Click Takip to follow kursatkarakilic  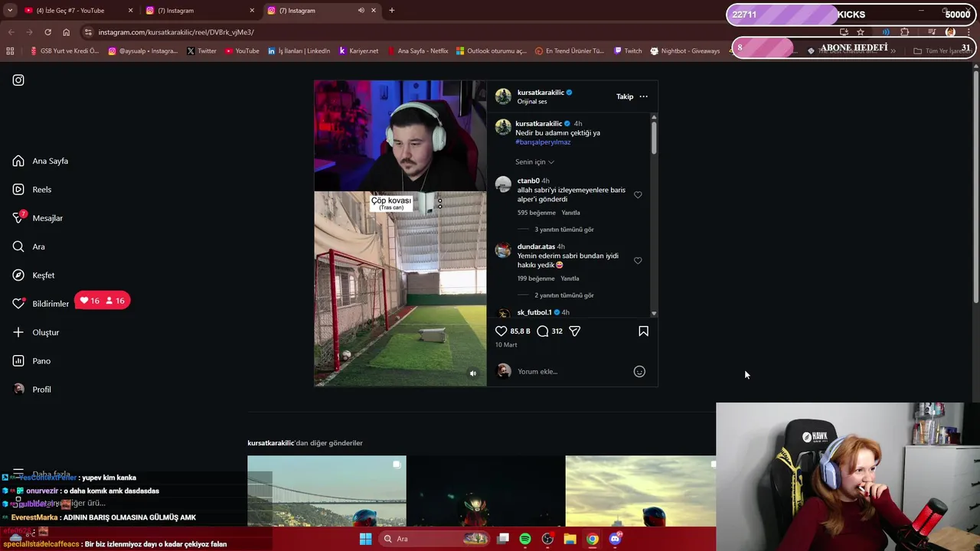click(625, 96)
